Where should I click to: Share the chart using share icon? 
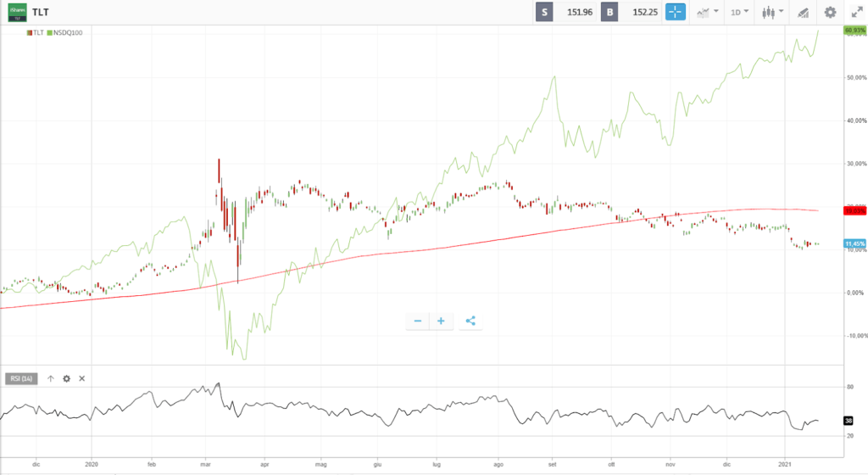tap(470, 321)
